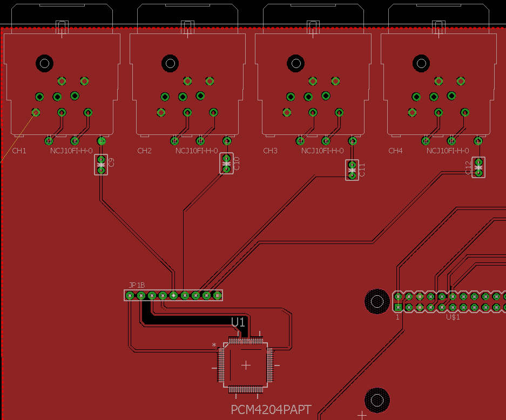
Task: Select the C9 capacitor footprint
Action: (x=101, y=165)
